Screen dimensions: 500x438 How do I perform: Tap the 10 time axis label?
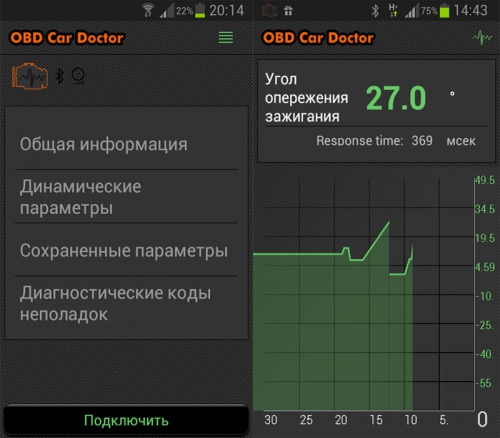pos(411,420)
